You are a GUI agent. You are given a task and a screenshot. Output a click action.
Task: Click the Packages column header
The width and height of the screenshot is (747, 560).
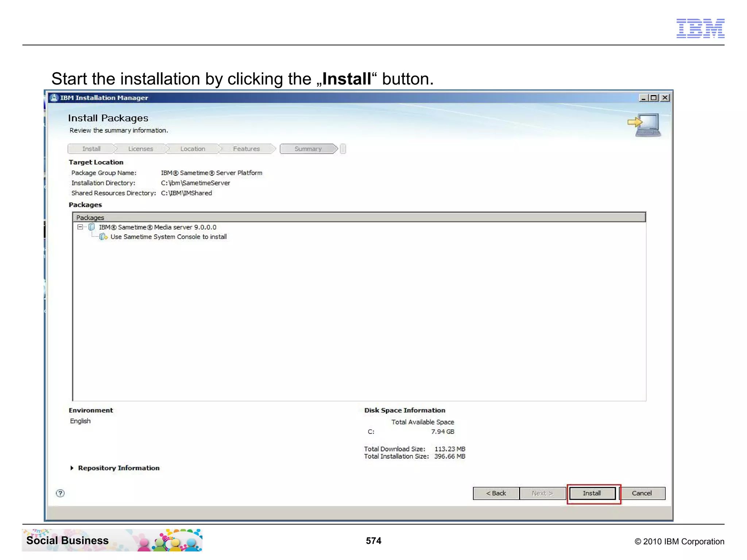point(359,217)
